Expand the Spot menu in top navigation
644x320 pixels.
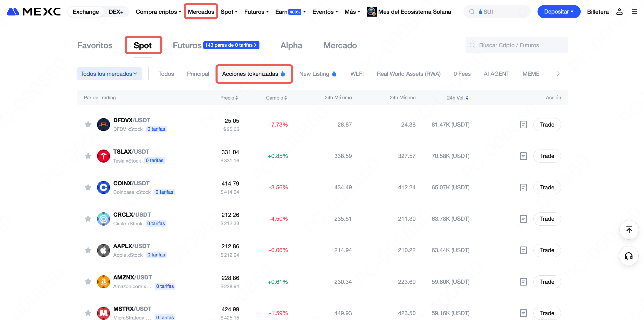coord(229,12)
